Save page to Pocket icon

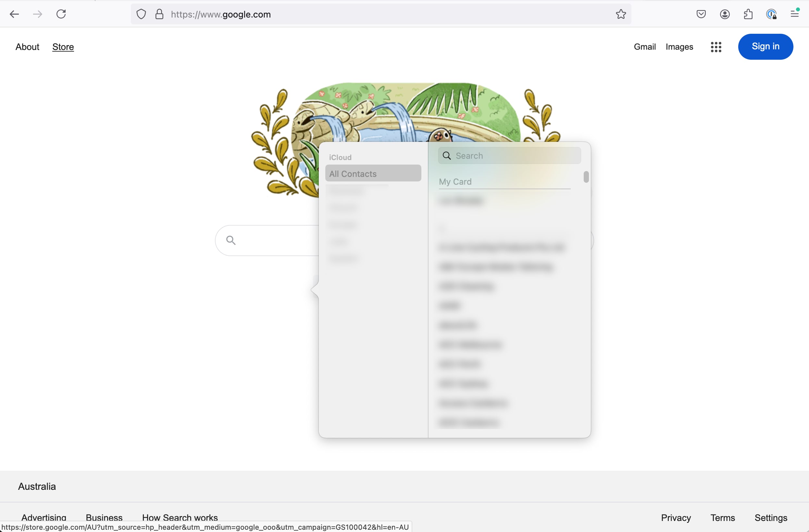click(701, 14)
